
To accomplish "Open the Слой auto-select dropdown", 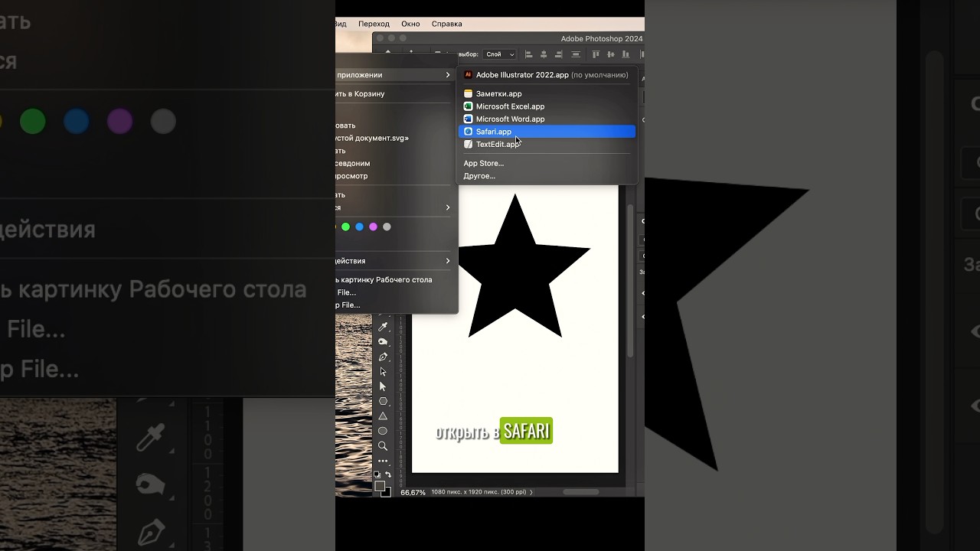I will pos(499,54).
